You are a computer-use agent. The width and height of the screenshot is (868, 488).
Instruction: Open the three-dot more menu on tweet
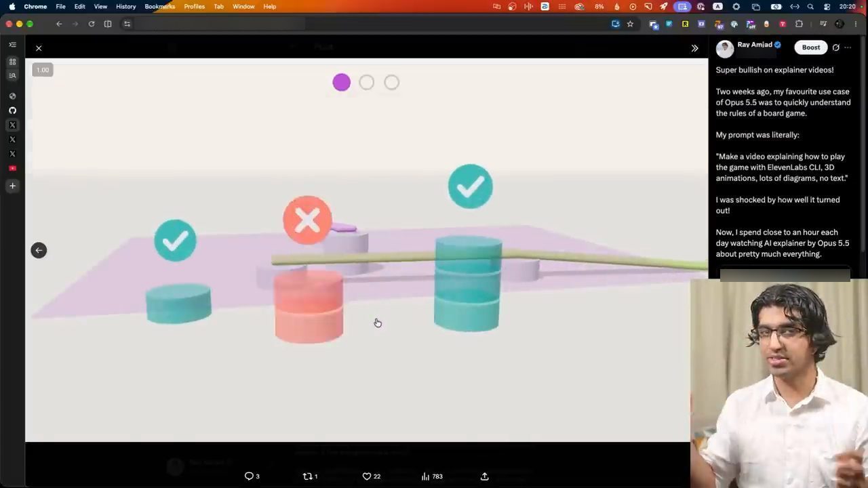point(848,47)
